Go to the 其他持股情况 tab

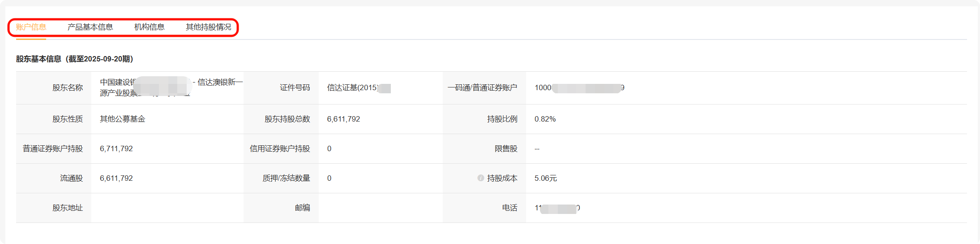click(208, 27)
